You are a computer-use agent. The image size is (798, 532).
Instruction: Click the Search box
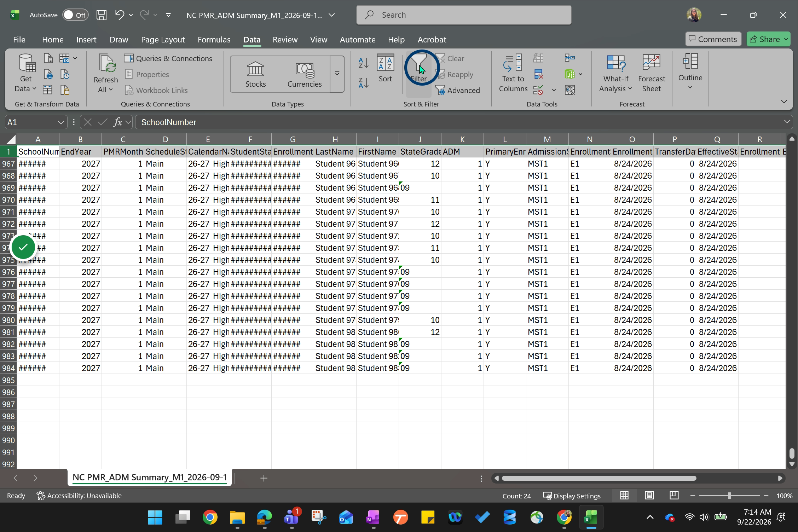(x=464, y=15)
